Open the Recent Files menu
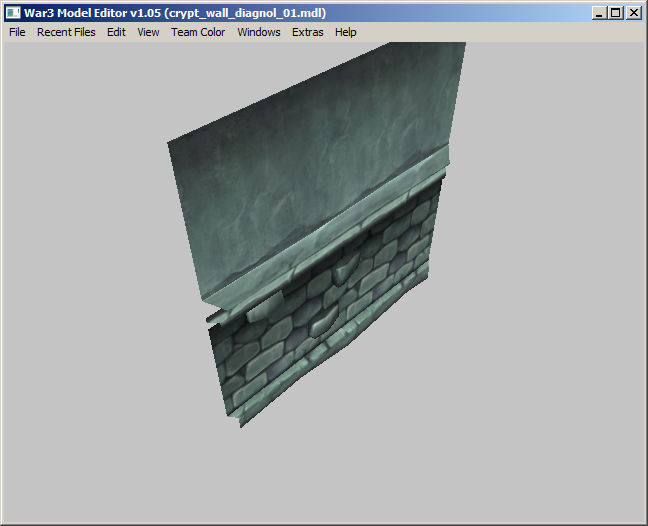The height and width of the screenshot is (526, 648). [66, 32]
